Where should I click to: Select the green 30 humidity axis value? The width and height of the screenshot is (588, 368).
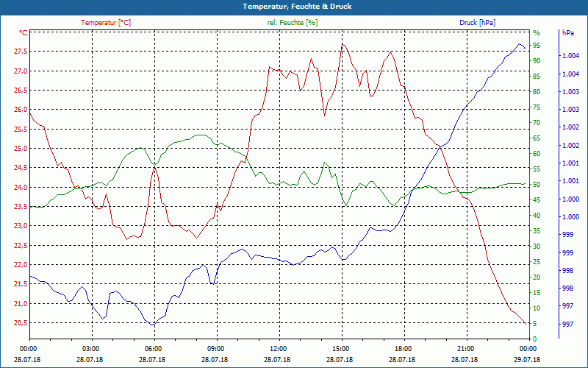[537, 247]
